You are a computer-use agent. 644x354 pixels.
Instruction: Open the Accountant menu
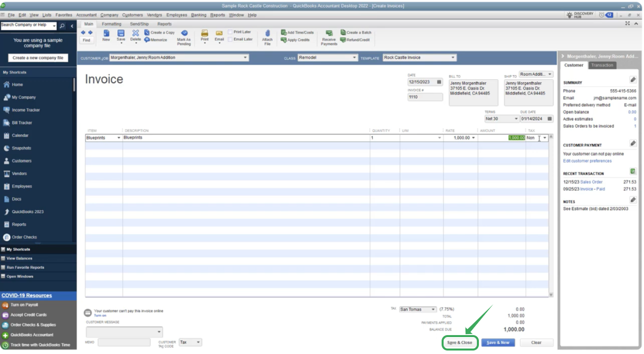[86, 15]
